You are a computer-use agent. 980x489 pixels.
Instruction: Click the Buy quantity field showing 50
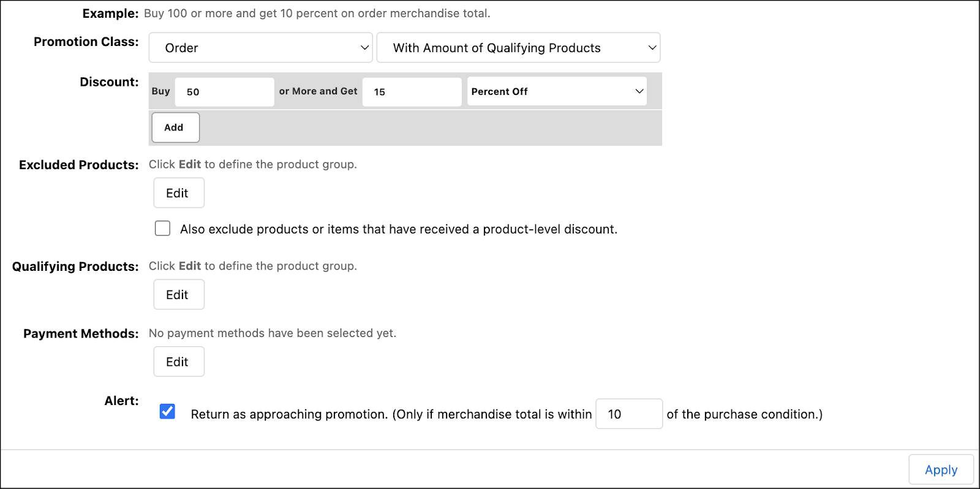tap(224, 91)
